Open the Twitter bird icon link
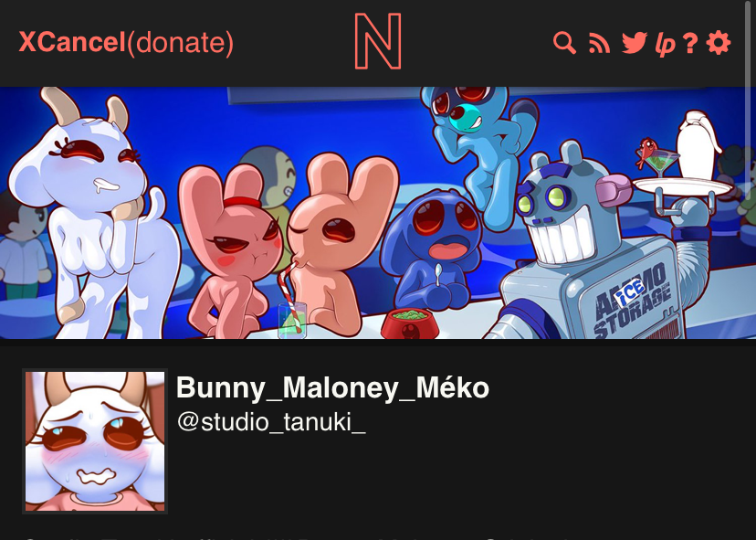The height and width of the screenshot is (540, 756). pyautogui.click(x=634, y=42)
